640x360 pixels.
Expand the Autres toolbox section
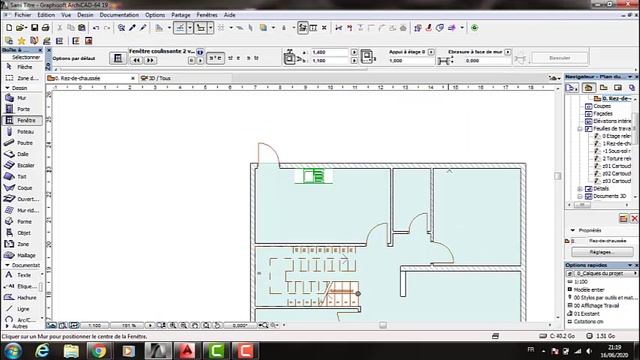[x=7, y=326]
